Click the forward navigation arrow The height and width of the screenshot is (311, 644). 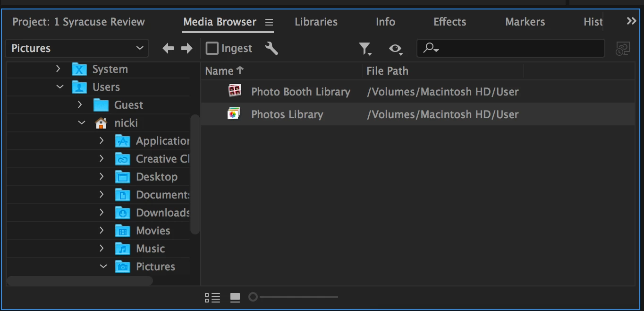tap(187, 48)
